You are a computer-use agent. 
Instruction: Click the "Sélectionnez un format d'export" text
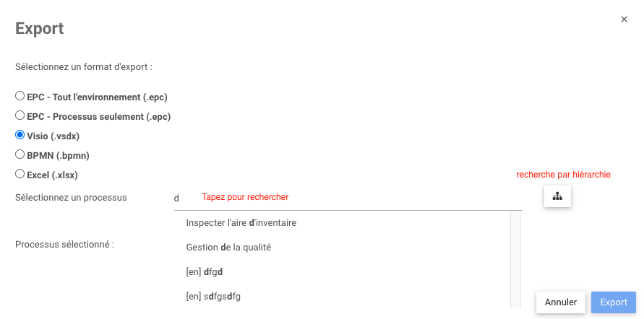click(x=84, y=67)
